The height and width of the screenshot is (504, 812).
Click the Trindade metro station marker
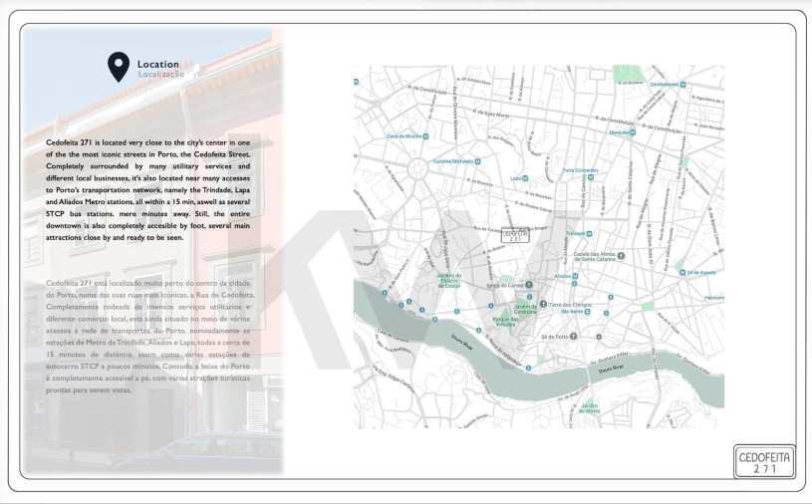tap(592, 233)
